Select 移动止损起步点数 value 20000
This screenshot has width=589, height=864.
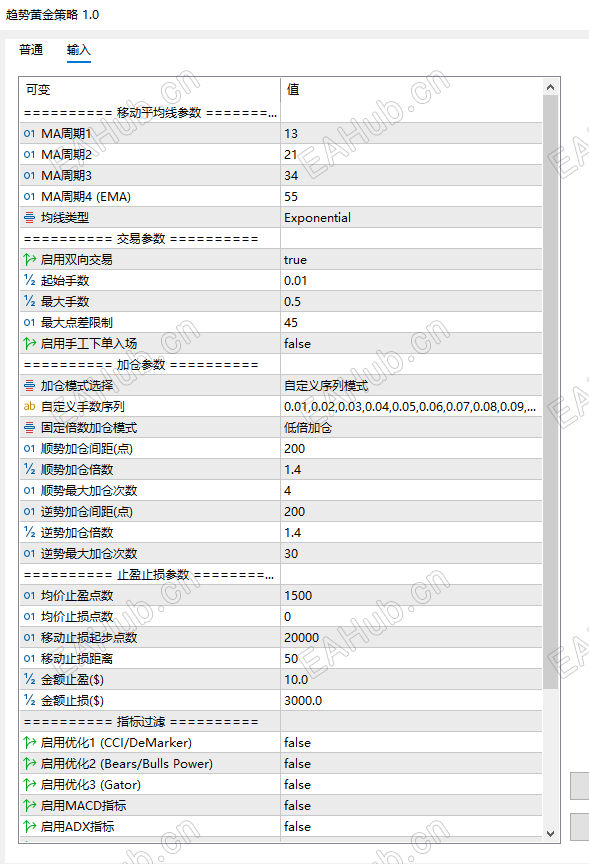coord(411,638)
